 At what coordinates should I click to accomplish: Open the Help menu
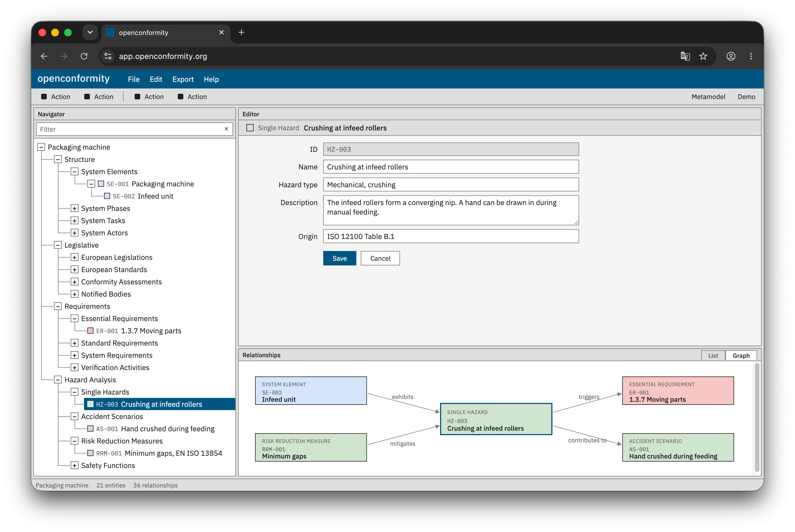pos(211,79)
